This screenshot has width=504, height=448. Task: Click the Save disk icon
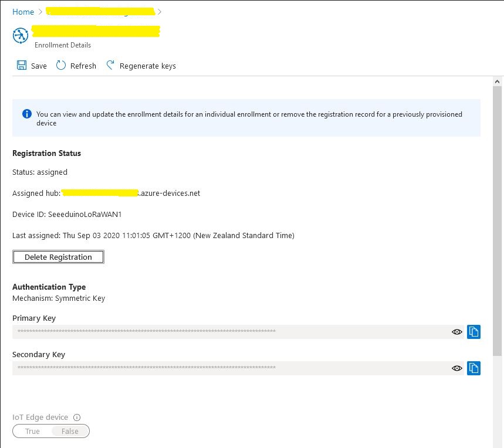(x=22, y=66)
